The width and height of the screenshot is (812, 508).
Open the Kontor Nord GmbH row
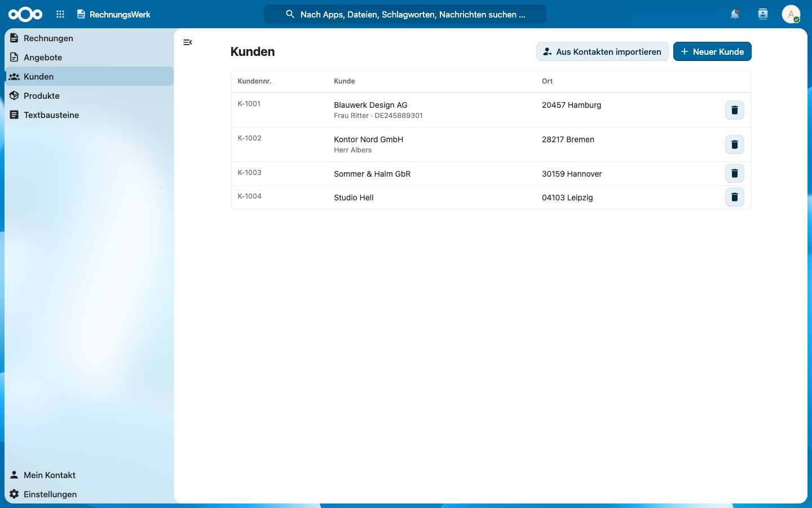click(491, 144)
